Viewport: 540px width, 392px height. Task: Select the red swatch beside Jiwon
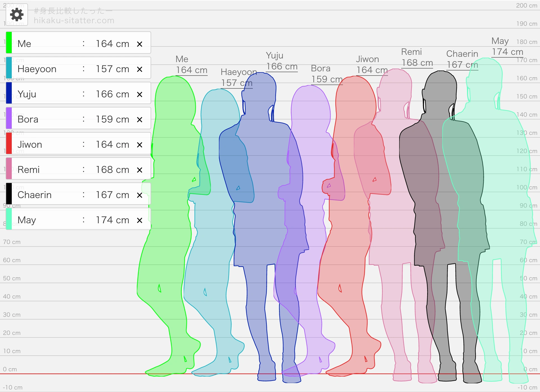9,143
